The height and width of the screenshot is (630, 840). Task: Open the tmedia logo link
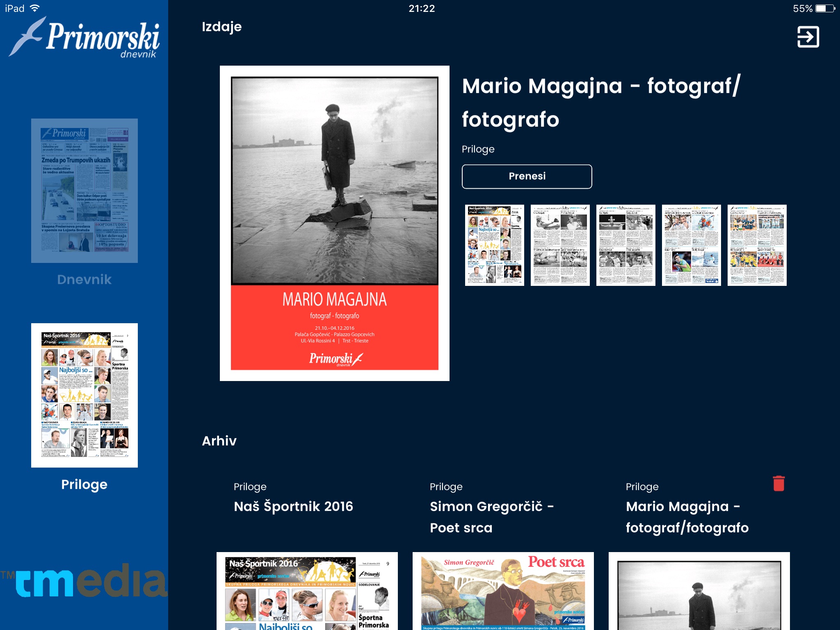click(84, 580)
